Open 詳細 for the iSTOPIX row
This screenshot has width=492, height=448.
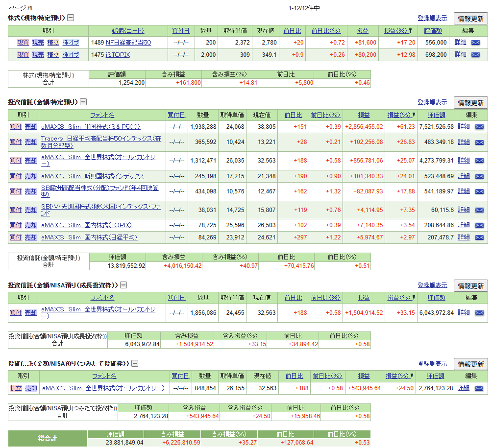click(x=460, y=55)
